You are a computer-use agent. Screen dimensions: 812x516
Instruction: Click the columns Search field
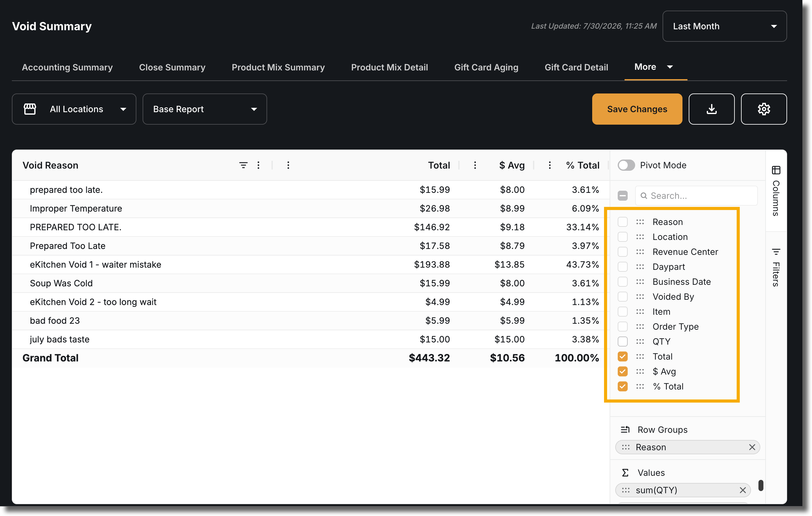(696, 195)
